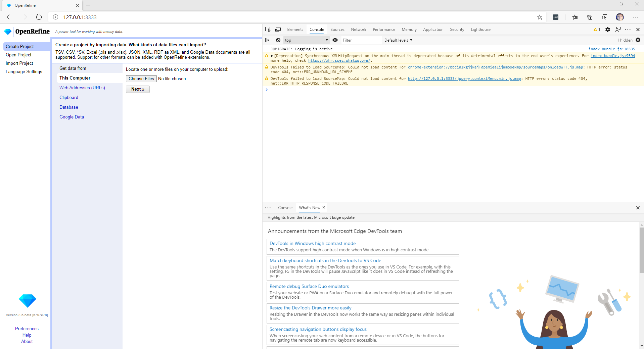Switch to the Sources tab
The image size is (644, 349).
coord(337,30)
